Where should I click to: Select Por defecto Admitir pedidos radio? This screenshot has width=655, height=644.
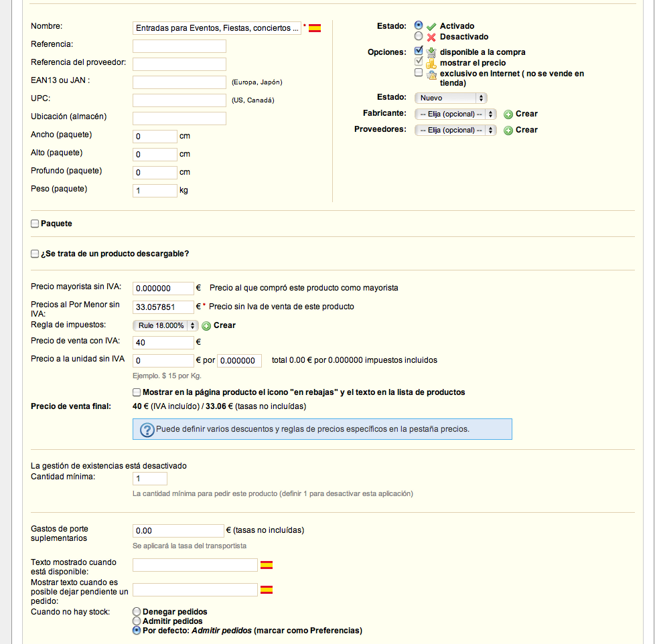[x=137, y=631]
